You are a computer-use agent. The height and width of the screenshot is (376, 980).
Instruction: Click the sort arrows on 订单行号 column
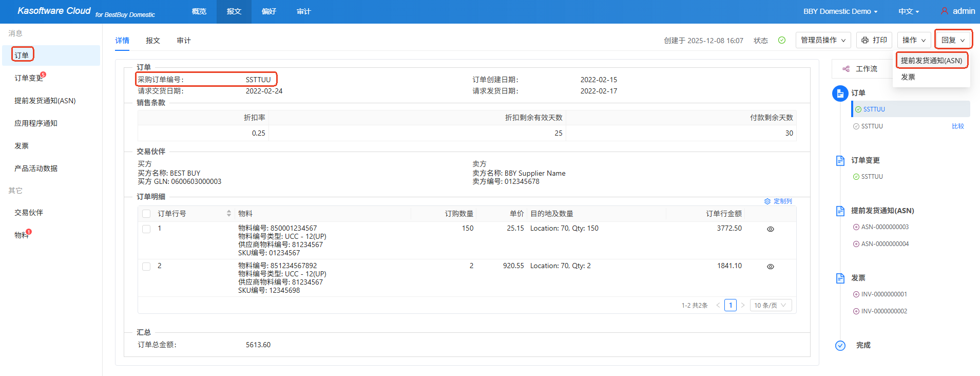click(x=229, y=214)
